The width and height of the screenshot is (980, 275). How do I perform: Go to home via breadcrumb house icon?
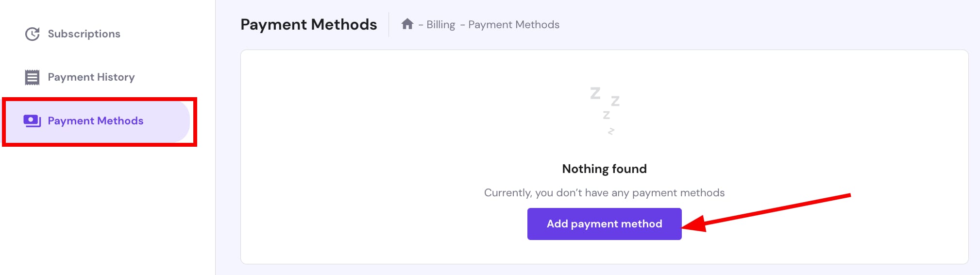tap(407, 24)
